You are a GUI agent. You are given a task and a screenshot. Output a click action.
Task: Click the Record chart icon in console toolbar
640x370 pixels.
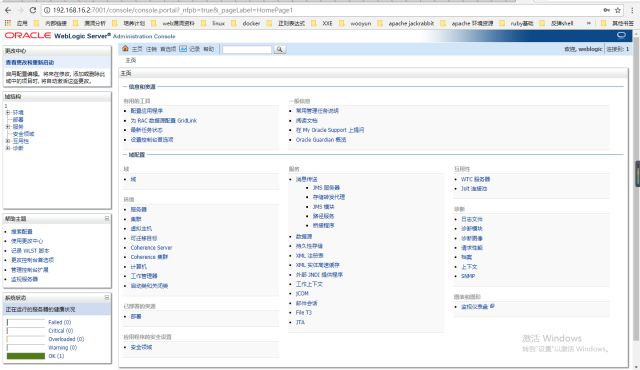tap(183, 49)
